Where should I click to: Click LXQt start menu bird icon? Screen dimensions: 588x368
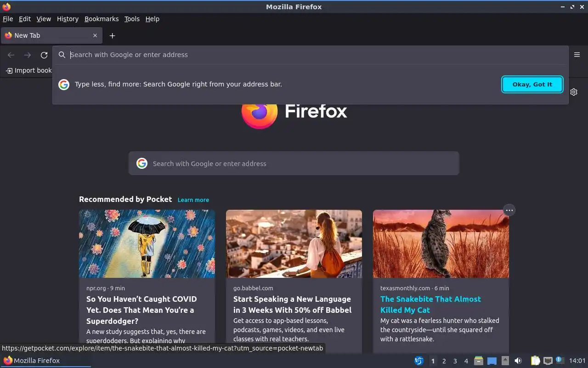(x=419, y=361)
